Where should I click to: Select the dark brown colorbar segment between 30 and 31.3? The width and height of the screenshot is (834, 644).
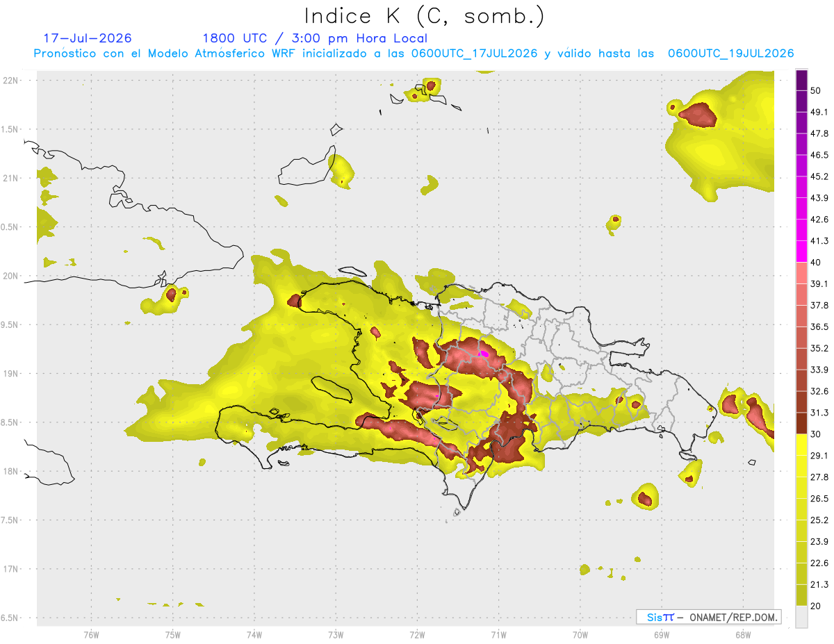[801, 423]
